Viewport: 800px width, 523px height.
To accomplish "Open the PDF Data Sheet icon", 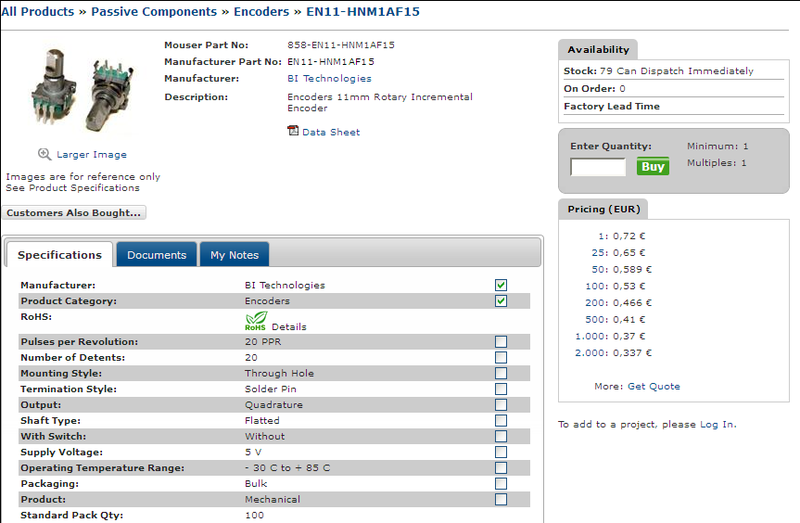I will pyautogui.click(x=293, y=131).
